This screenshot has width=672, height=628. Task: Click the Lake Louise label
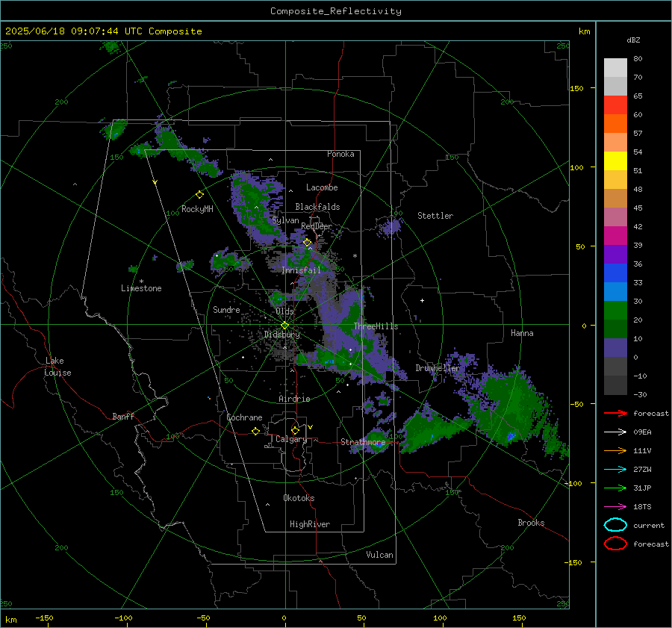click(57, 367)
